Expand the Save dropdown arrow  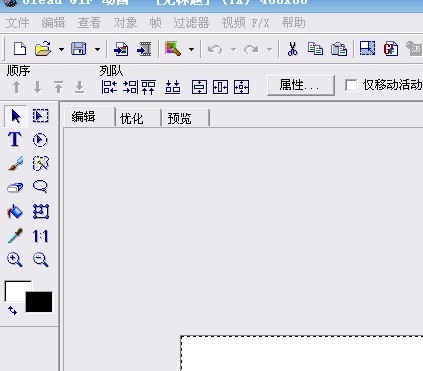click(x=97, y=50)
